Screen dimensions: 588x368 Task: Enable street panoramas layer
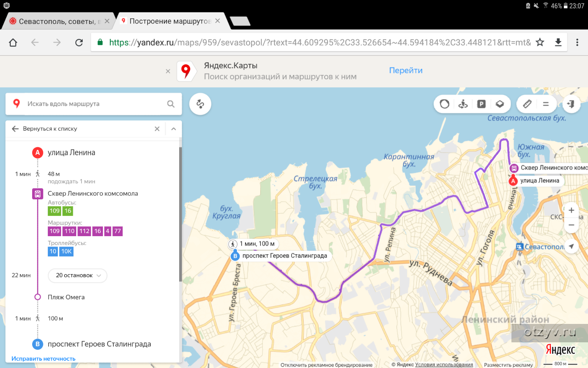(463, 104)
